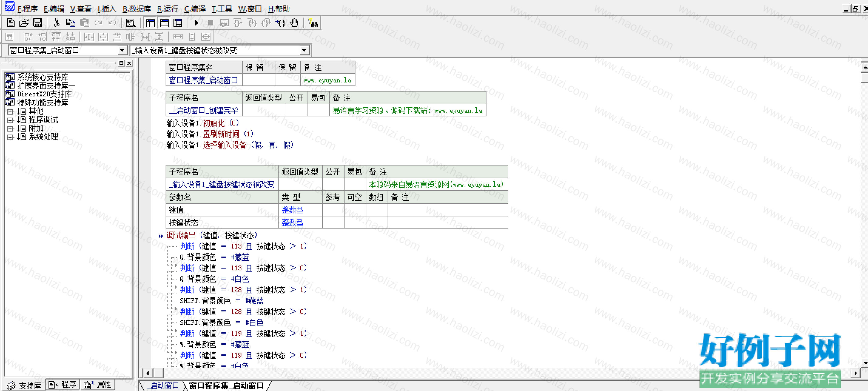Image resolution: width=868 pixels, height=391 pixels.
Task: Toggle breakpoint with the hand icon
Action: [294, 23]
